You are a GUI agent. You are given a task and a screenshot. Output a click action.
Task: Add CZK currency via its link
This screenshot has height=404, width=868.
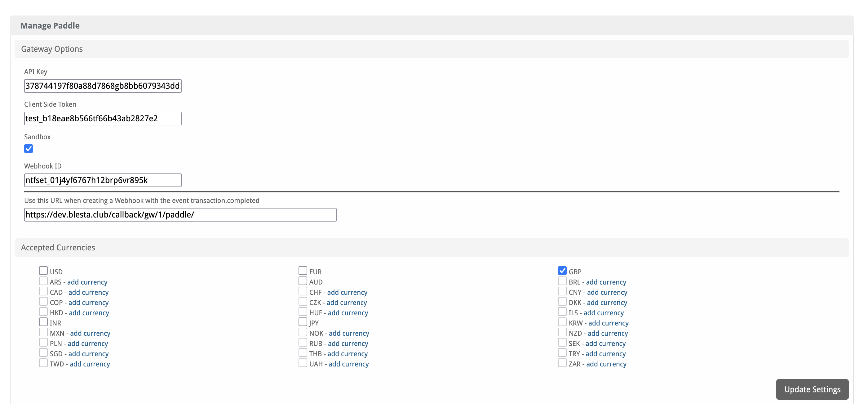[x=347, y=303]
